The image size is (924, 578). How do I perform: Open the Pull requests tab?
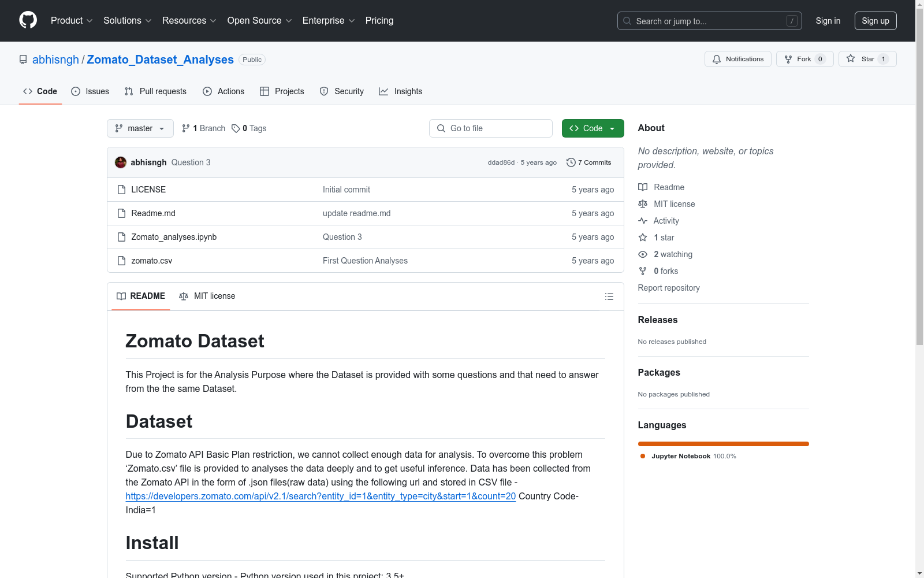155,91
